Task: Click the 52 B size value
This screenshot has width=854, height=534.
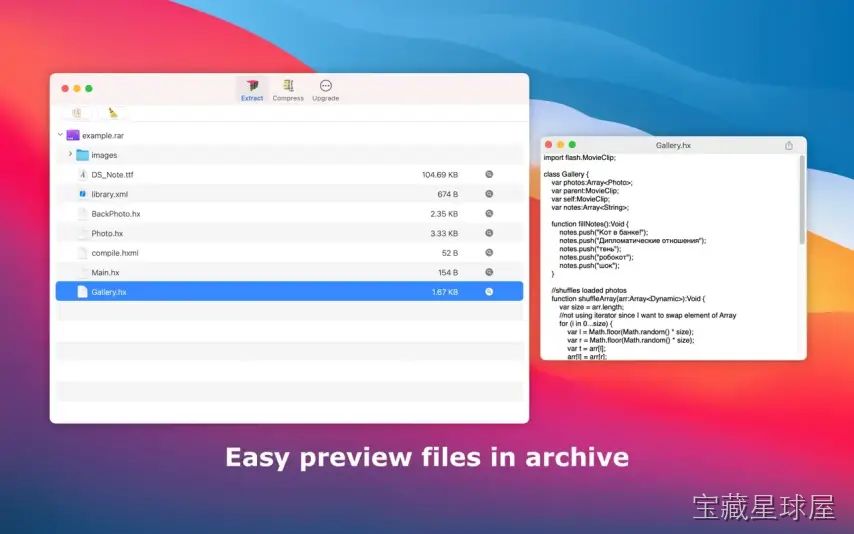Action: point(449,253)
